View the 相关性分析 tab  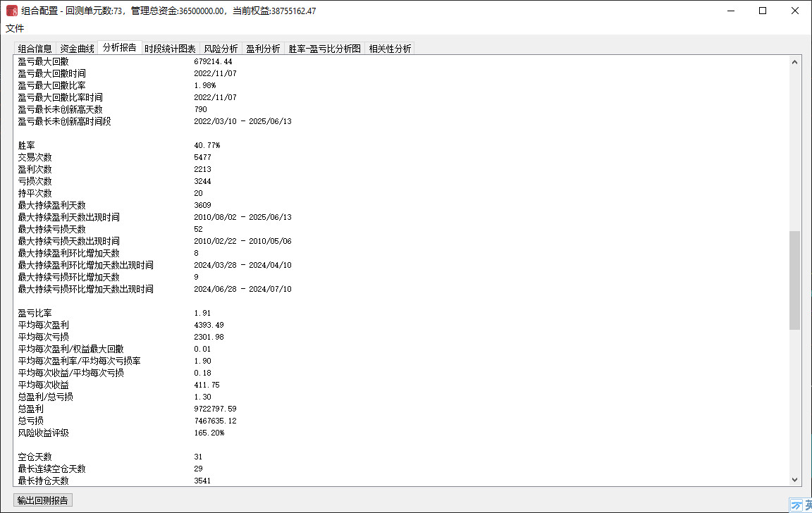click(x=390, y=49)
